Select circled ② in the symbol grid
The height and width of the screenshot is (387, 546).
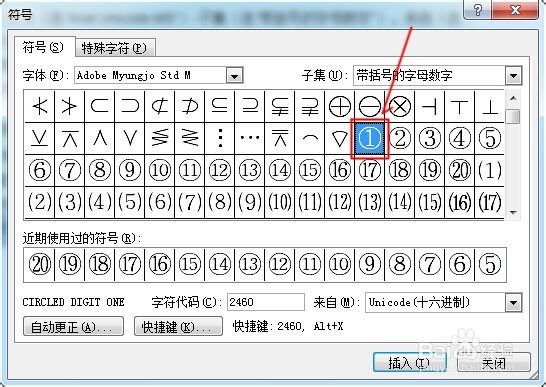click(x=399, y=138)
